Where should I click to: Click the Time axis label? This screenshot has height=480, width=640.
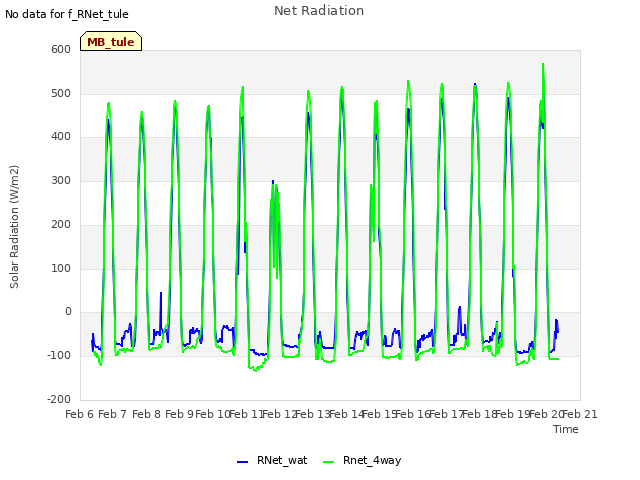coord(566,429)
